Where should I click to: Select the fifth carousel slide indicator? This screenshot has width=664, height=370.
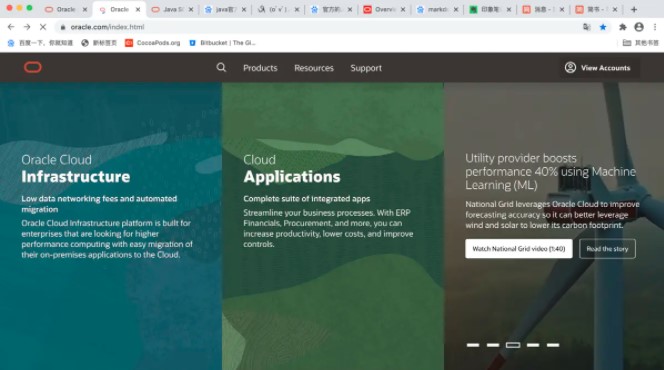(x=553, y=345)
